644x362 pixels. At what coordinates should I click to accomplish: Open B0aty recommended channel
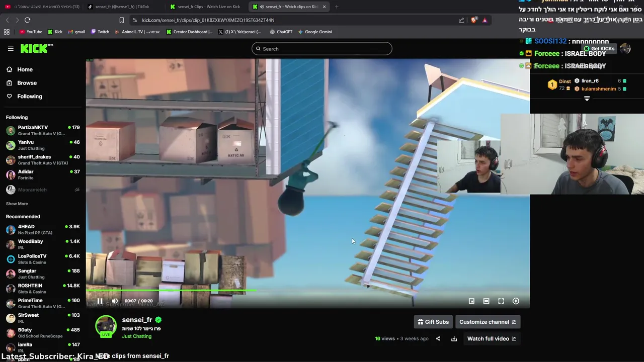point(43,333)
